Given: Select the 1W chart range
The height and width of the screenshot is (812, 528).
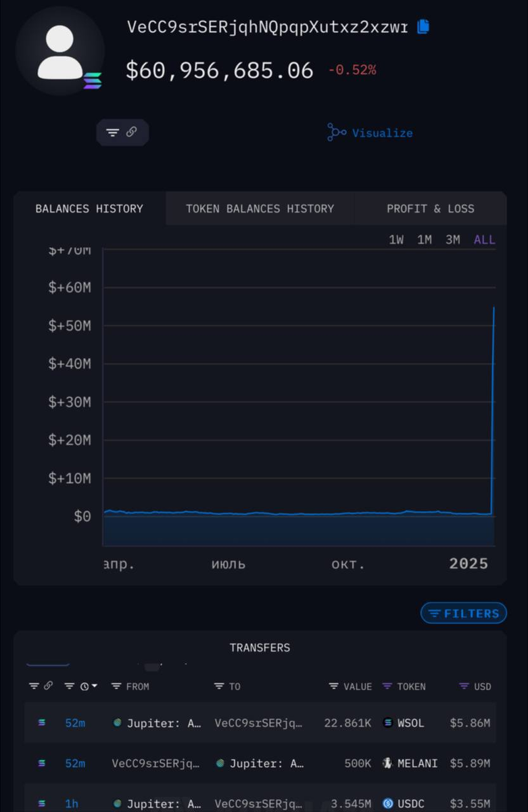Looking at the screenshot, I should click(x=396, y=240).
